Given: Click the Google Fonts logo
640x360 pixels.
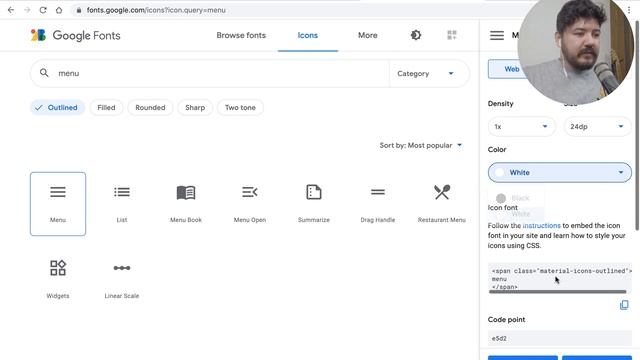Looking at the screenshot, I should click(x=76, y=36).
